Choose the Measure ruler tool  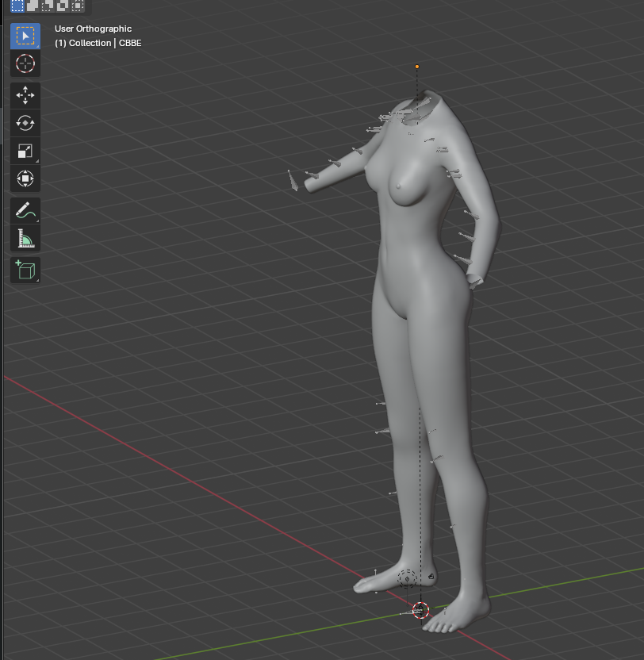25,238
